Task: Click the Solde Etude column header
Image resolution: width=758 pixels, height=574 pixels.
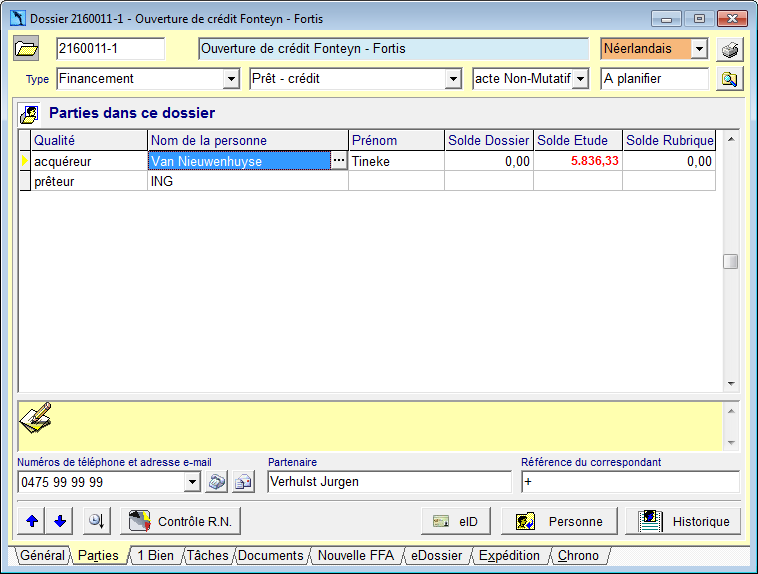Action: click(578, 140)
